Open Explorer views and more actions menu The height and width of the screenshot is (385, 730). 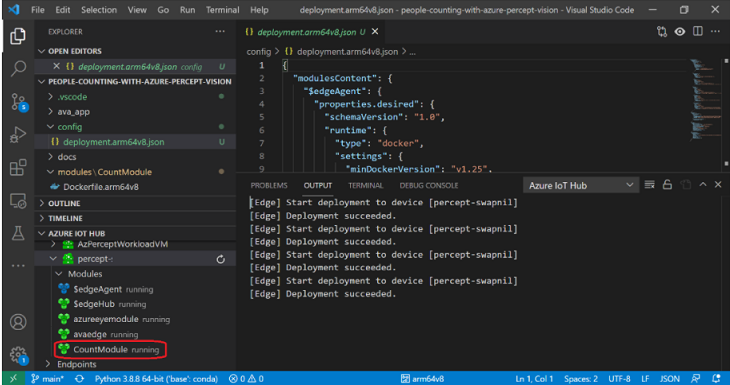click(220, 32)
